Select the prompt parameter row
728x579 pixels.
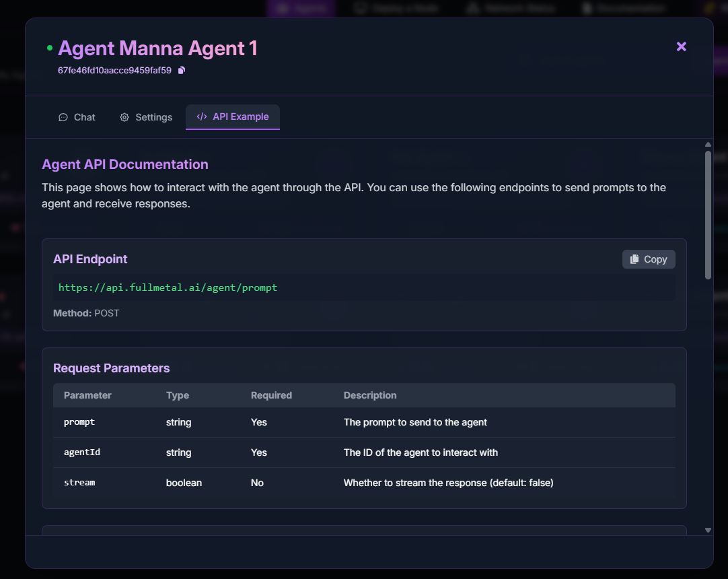click(363, 422)
